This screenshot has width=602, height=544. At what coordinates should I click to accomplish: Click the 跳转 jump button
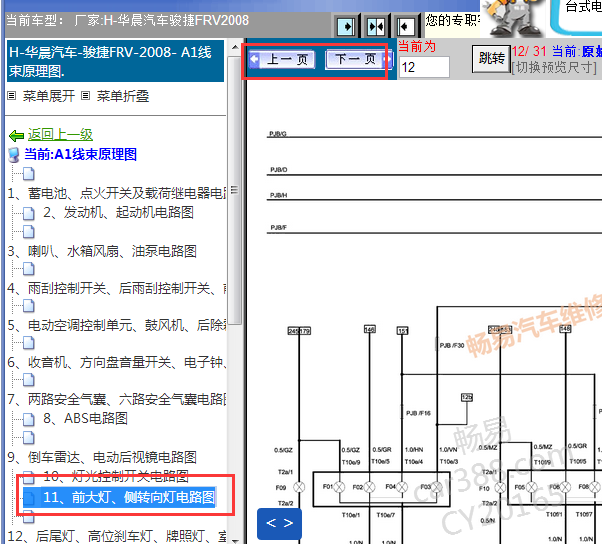click(491, 58)
